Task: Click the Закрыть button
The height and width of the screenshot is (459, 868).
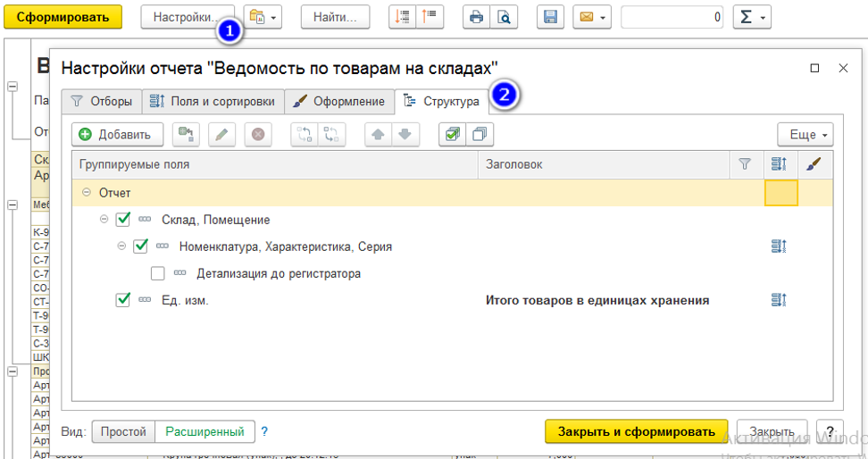Action: pos(772,432)
